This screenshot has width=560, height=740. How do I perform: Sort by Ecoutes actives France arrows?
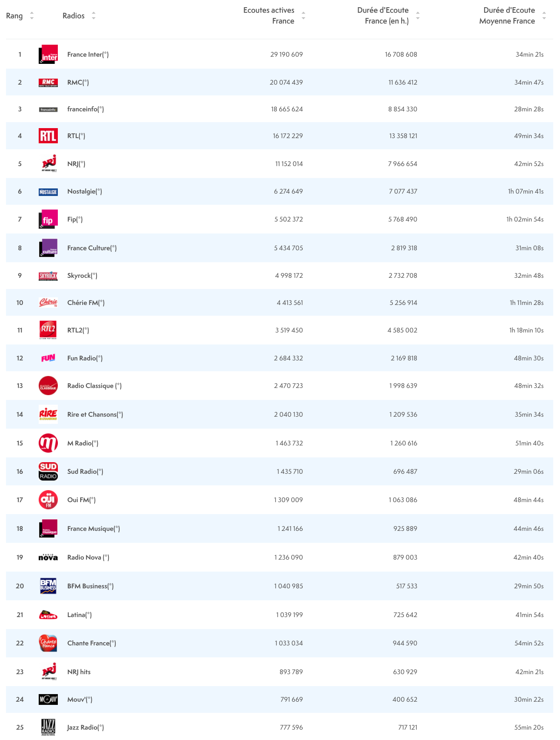tap(304, 16)
